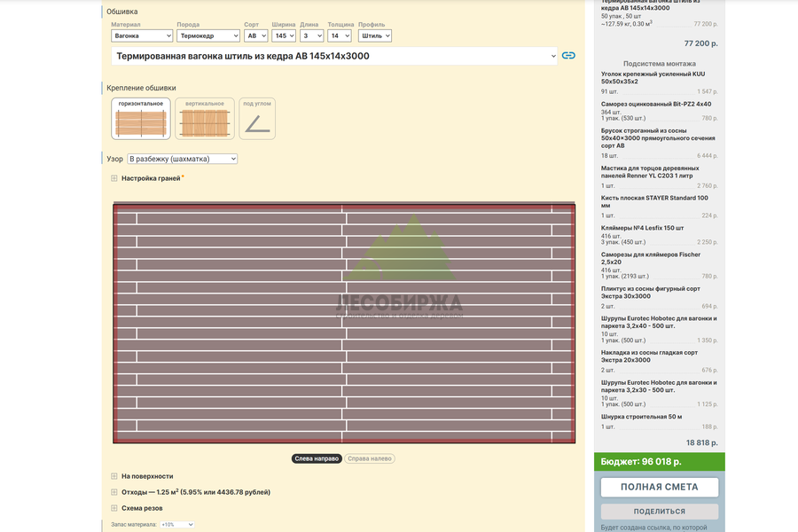This screenshot has width=798, height=532.
Task: Click the cladding layout preview diagram
Action: 344,323
